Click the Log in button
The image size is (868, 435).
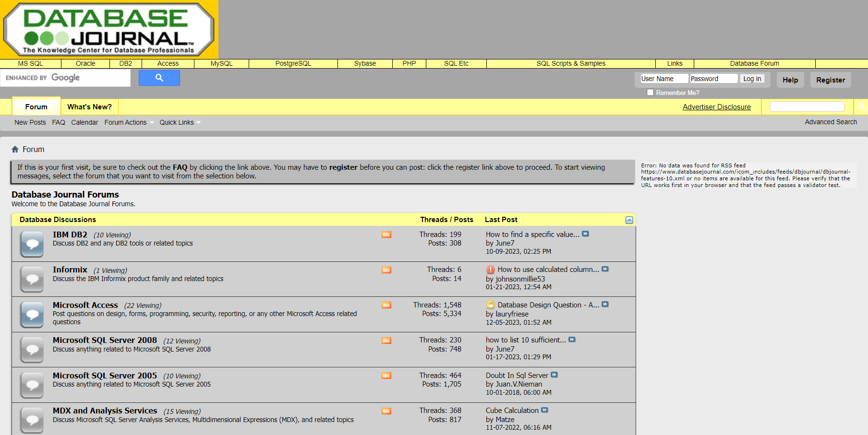click(752, 79)
